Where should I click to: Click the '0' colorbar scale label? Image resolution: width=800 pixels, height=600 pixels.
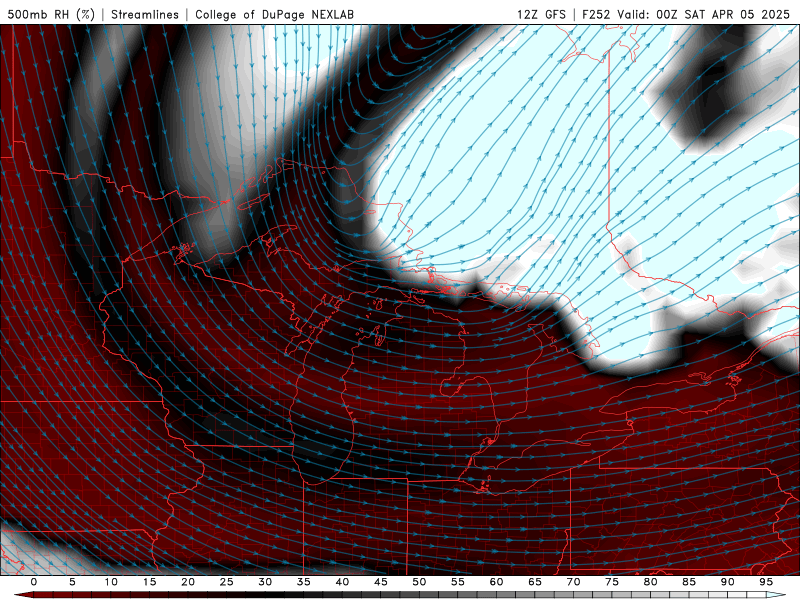[34, 582]
